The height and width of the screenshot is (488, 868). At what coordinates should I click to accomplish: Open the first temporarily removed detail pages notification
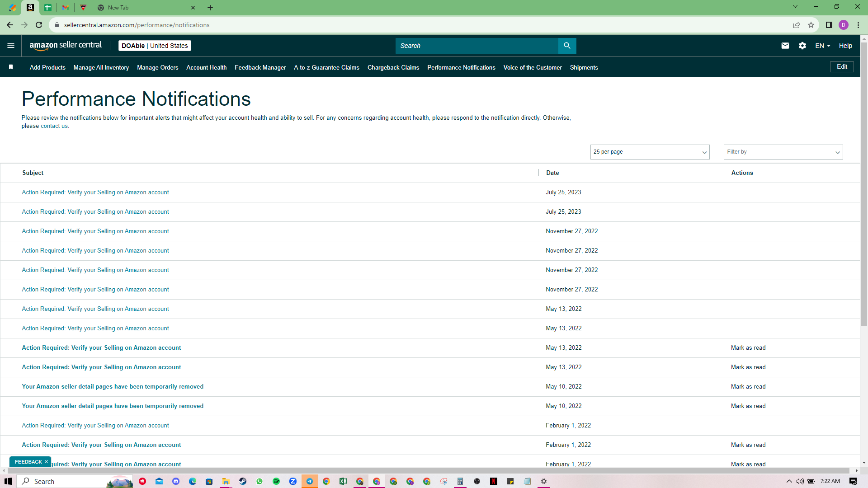[113, 386]
